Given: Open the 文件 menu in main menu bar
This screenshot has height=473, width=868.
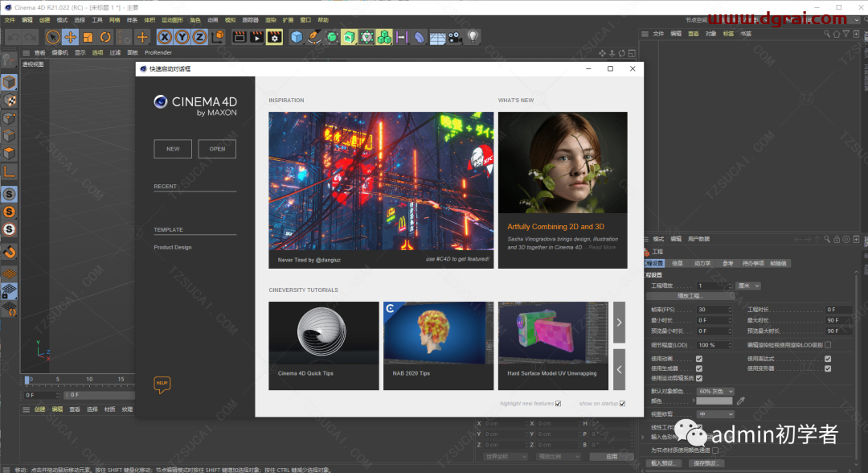Looking at the screenshot, I should [x=10, y=20].
